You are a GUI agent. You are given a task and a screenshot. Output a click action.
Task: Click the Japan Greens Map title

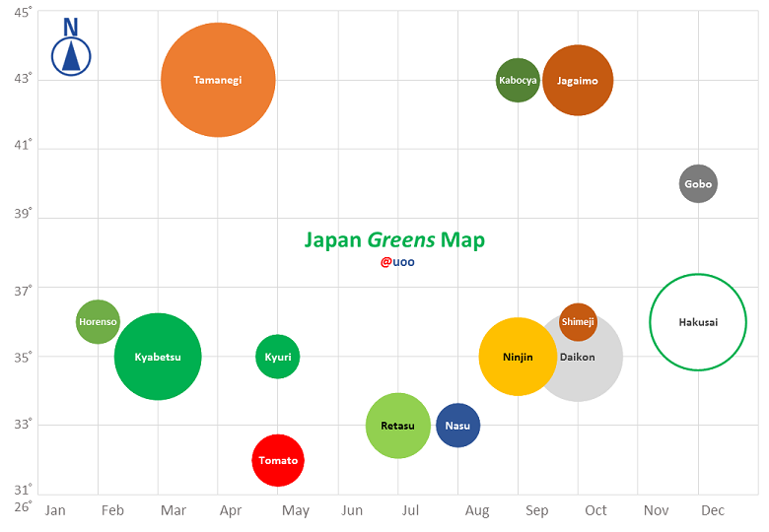pos(394,240)
